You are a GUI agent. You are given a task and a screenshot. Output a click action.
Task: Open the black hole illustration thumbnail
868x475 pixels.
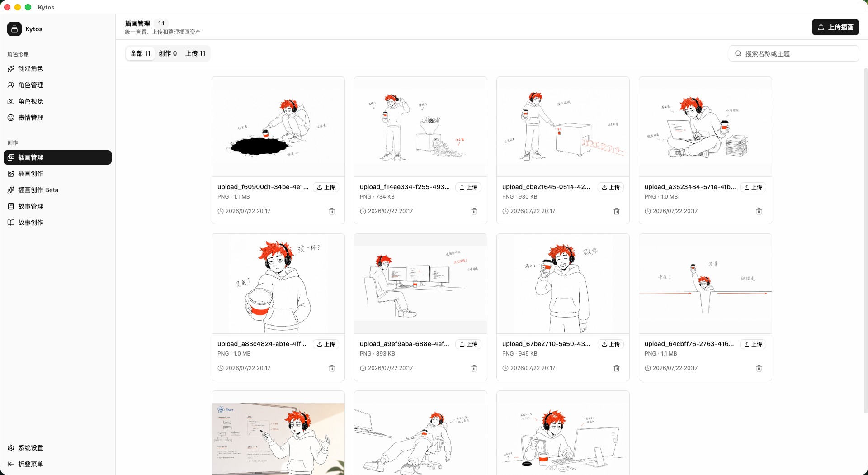click(278, 127)
